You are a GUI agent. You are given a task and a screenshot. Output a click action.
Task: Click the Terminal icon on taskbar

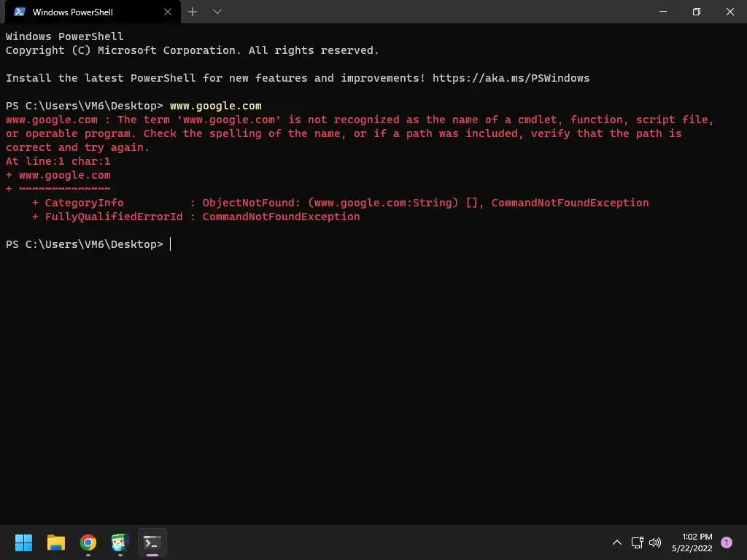pyautogui.click(x=152, y=542)
